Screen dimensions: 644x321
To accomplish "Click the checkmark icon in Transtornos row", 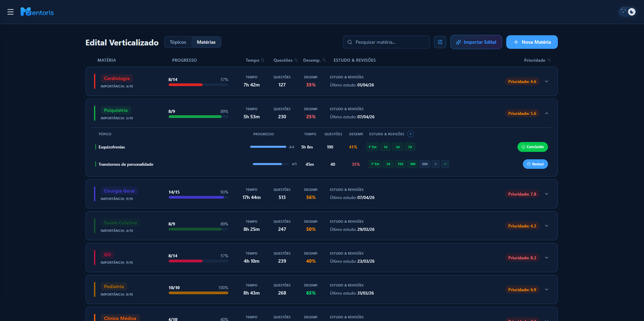I will click(445, 164).
